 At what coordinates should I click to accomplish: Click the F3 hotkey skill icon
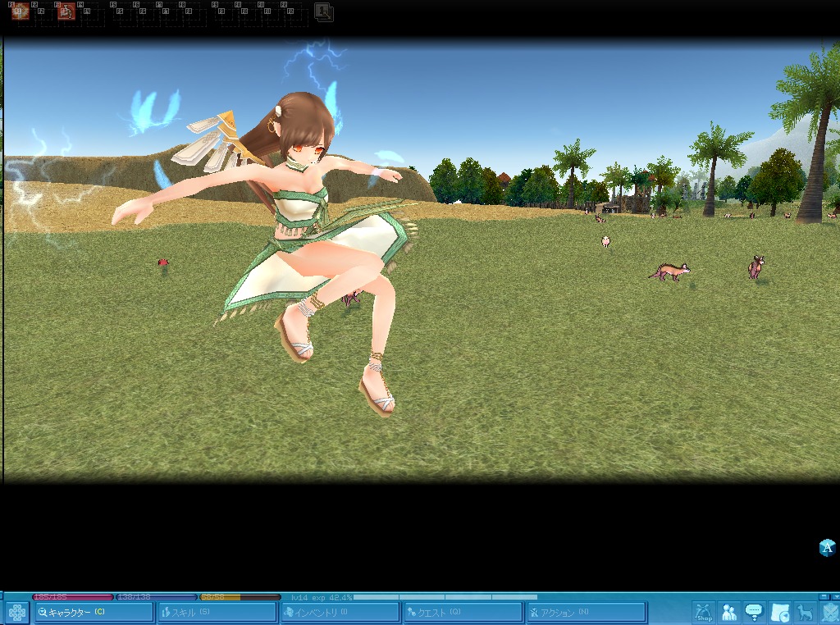click(66, 11)
